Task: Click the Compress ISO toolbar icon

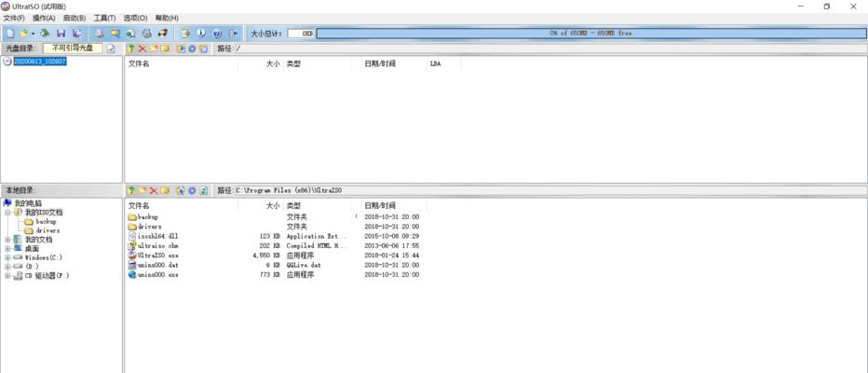Action: click(130, 34)
